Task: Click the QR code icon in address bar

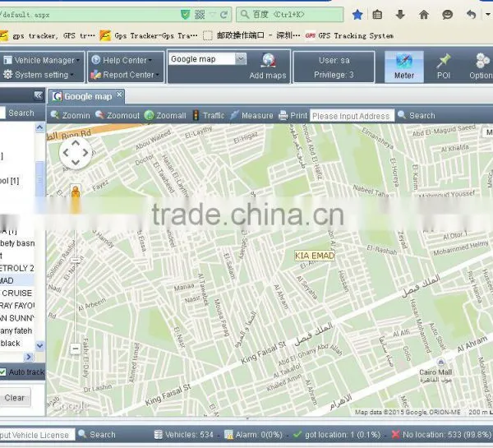Action: 200,15
